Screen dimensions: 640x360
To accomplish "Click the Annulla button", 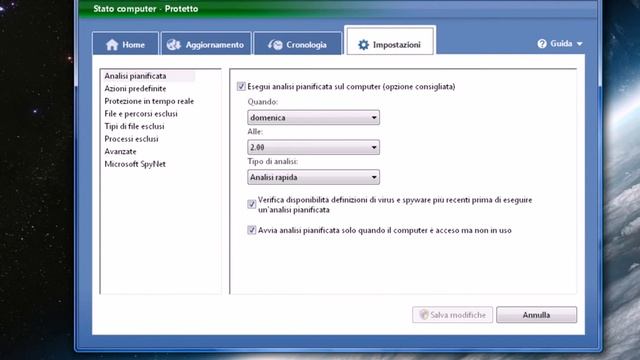I will pyautogui.click(x=536, y=315).
